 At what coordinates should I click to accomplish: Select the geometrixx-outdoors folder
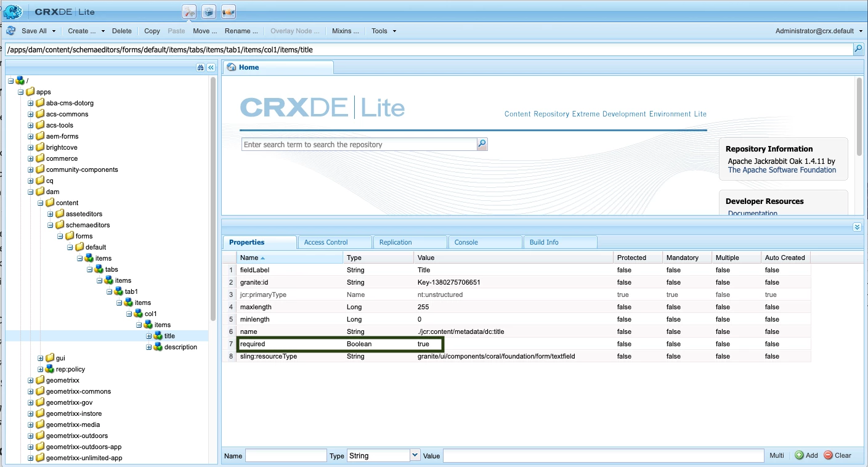pyautogui.click(x=76, y=436)
